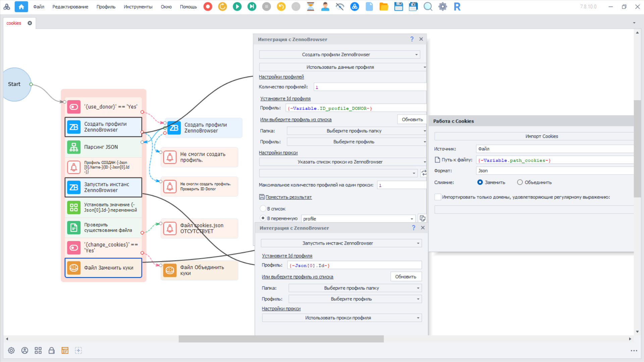The image size is (644, 362).
Task: Click the red Record button in toolbar
Action: (x=208, y=7)
